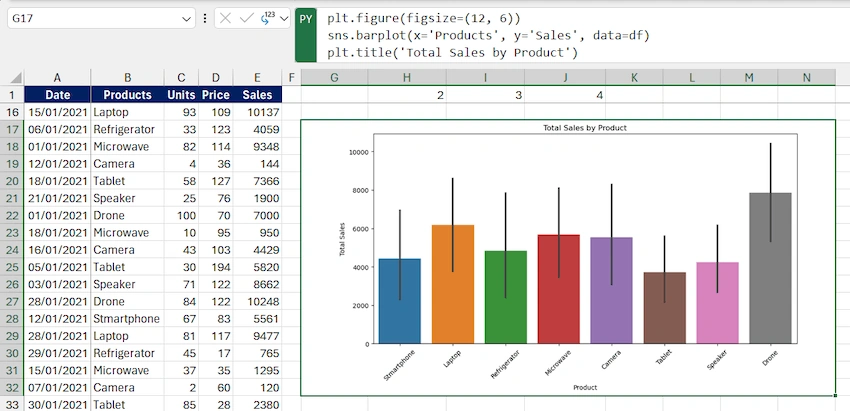850x411 pixels.
Task: Select cell I1 containing 3
Action: 485,95
